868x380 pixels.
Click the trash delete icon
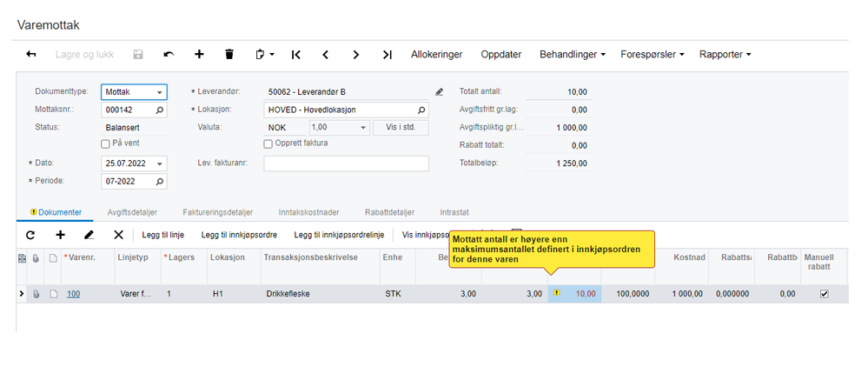pyautogui.click(x=229, y=54)
